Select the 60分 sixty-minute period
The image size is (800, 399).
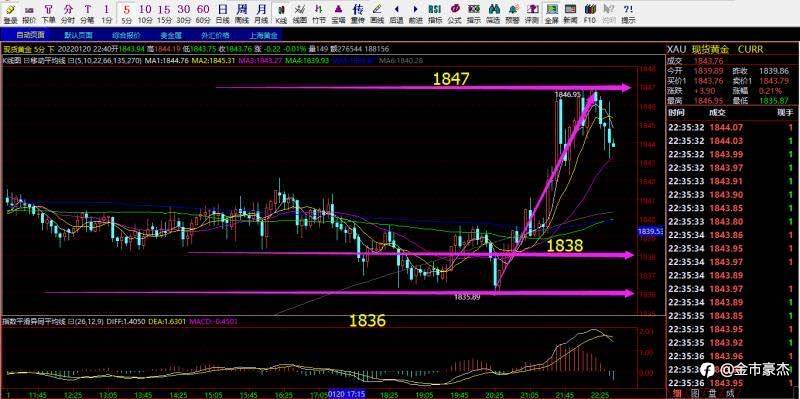(203, 13)
